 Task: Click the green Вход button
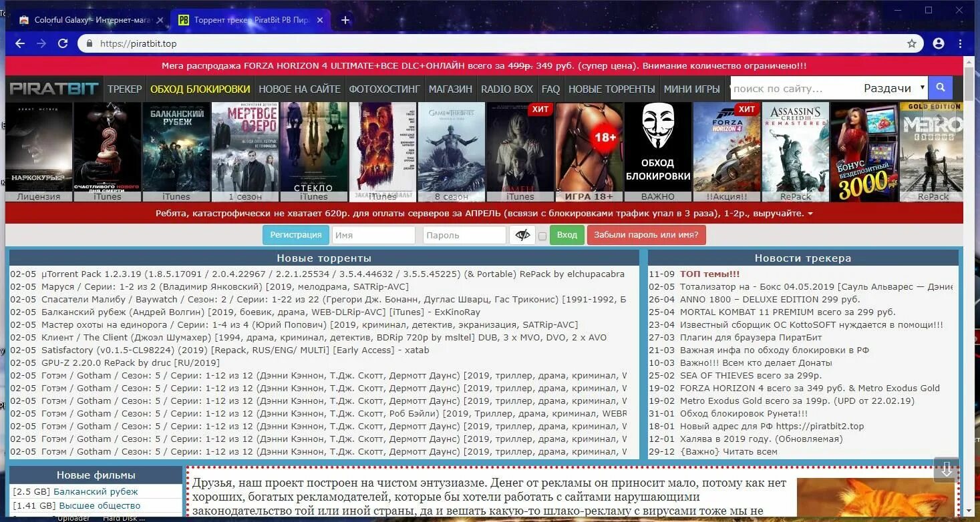[567, 235]
